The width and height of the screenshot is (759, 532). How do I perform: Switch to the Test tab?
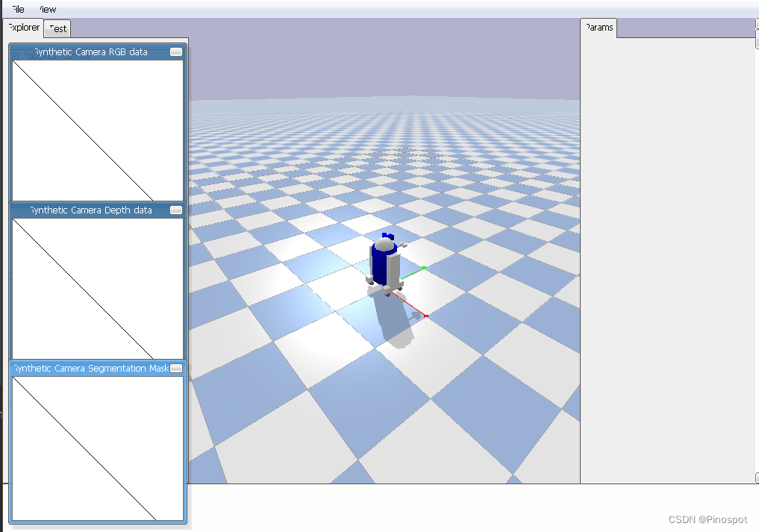click(57, 29)
